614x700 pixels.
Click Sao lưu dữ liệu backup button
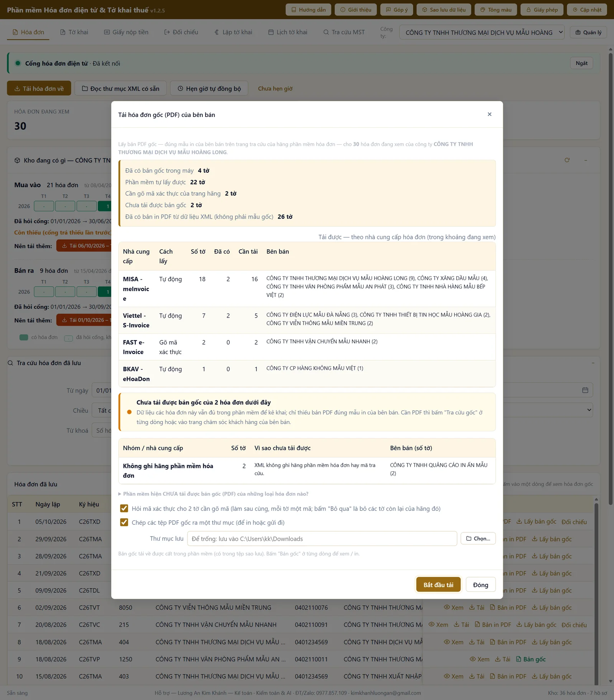pyautogui.click(x=444, y=10)
